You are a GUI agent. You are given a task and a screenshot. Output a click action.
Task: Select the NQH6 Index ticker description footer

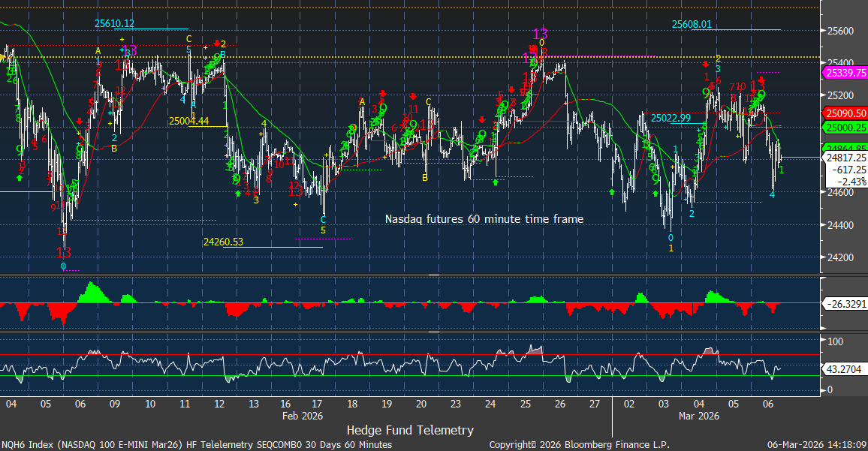coord(196,444)
